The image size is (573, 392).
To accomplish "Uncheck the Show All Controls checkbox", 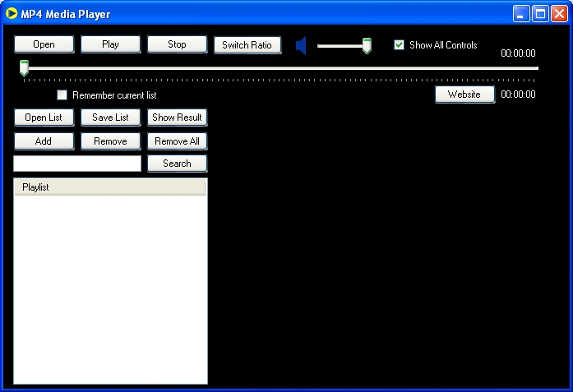I will point(400,45).
